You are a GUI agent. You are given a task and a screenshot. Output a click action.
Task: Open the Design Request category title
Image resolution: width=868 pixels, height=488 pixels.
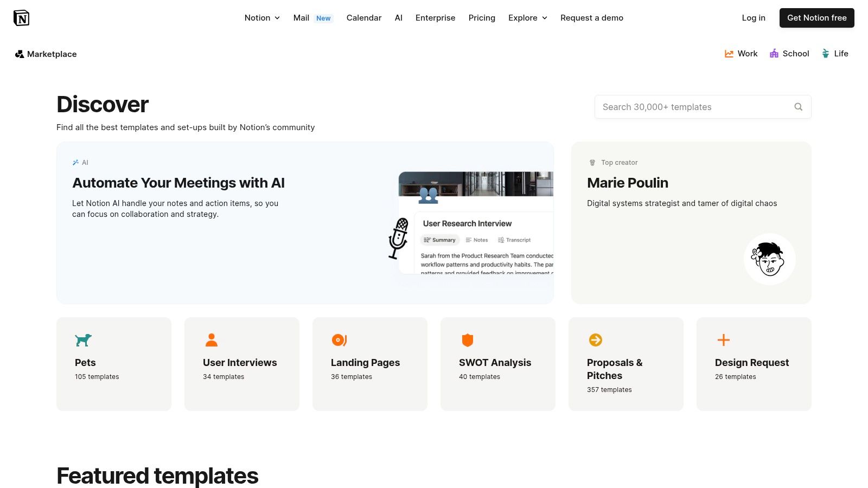pyautogui.click(x=752, y=363)
